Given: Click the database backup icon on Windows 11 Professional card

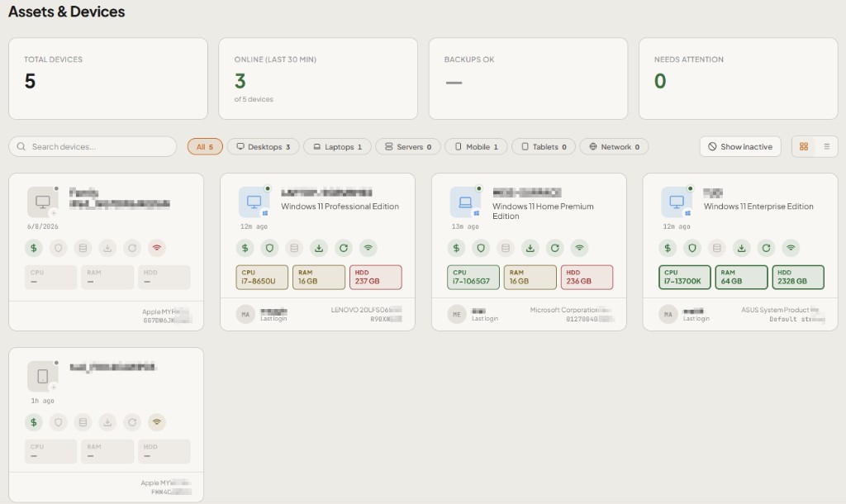Looking at the screenshot, I should [294, 248].
